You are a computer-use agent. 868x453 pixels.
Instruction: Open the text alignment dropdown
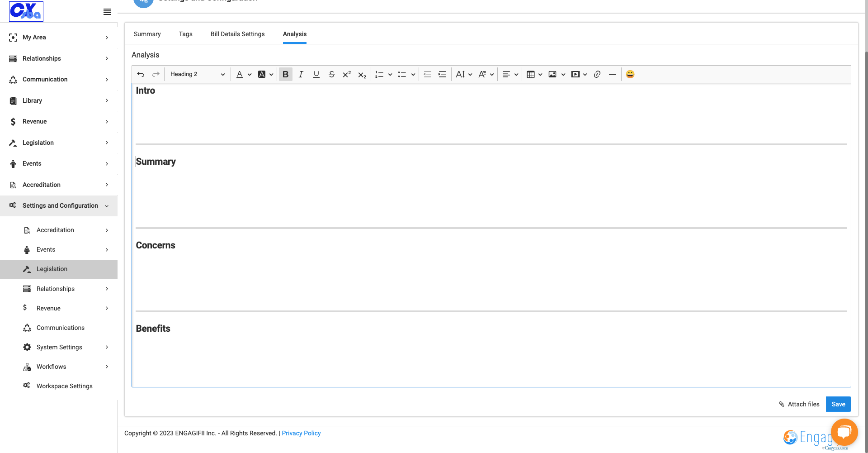click(510, 74)
